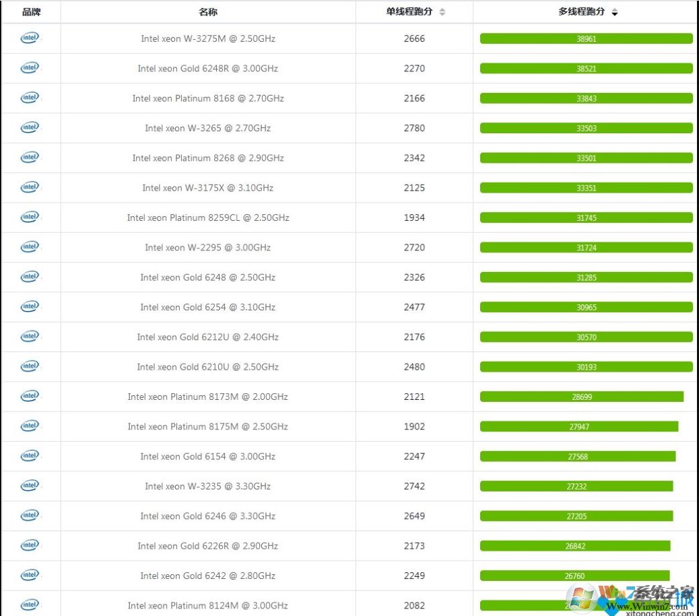
Task: Click Intel logo next to W-3235
Action: pos(30,486)
